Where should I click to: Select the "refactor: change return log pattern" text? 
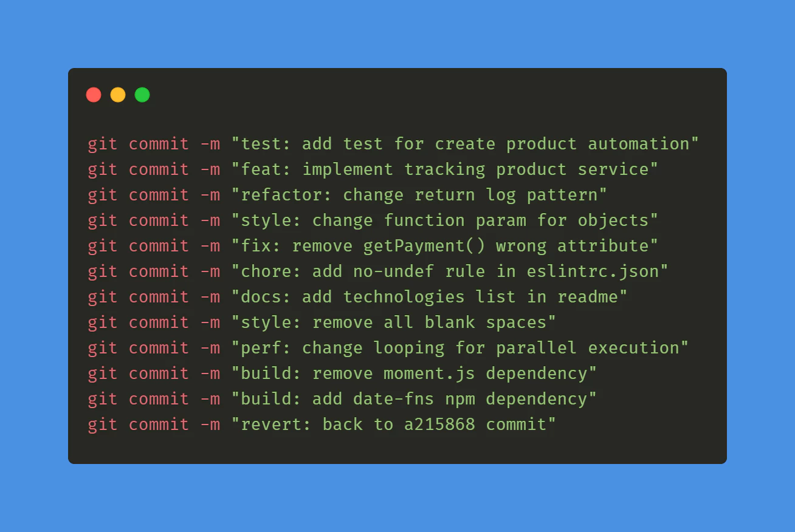tap(419, 195)
